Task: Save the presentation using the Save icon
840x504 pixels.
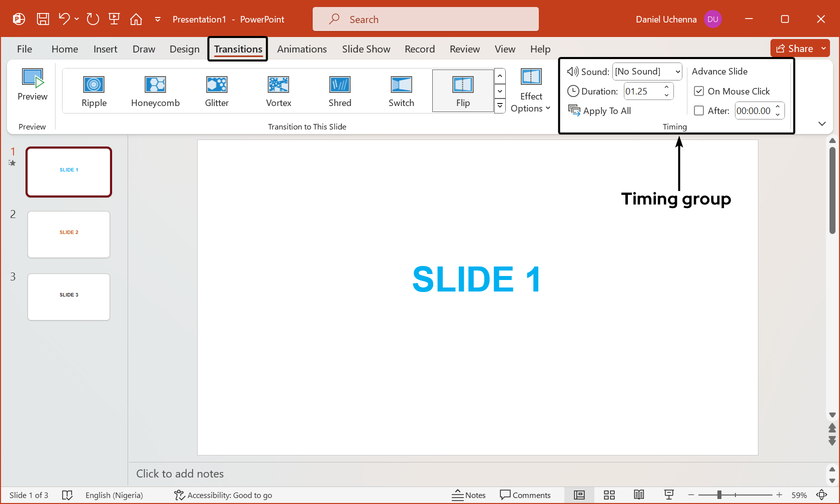Action: [x=43, y=19]
